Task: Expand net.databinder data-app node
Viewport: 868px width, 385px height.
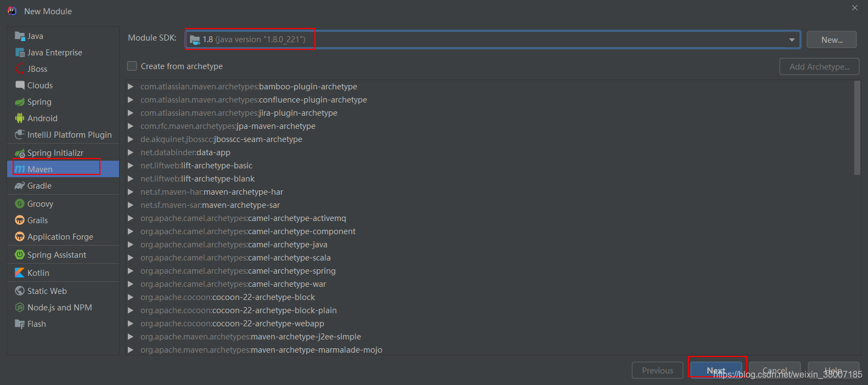Action: (x=131, y=152)
